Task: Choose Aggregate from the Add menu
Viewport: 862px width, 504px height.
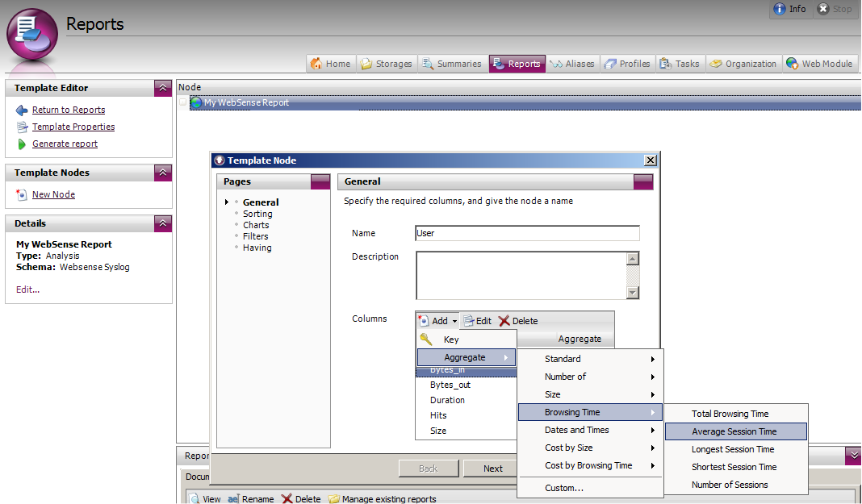Action: point(467,357)
